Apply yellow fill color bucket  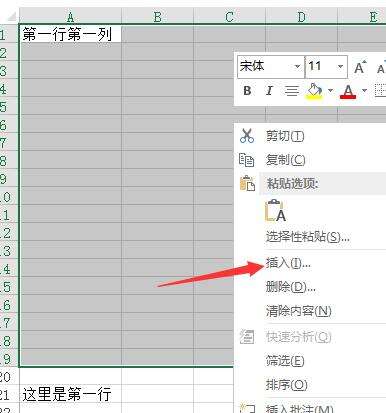[314, 91]
